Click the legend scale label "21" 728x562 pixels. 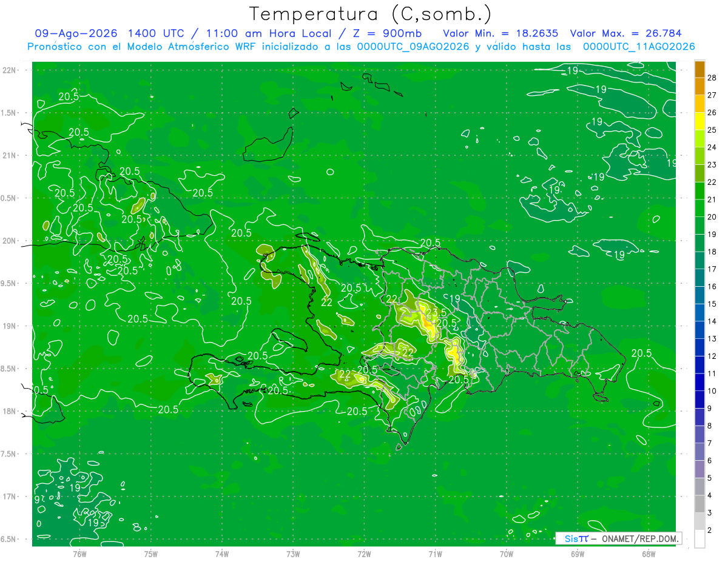pos(713,199)
